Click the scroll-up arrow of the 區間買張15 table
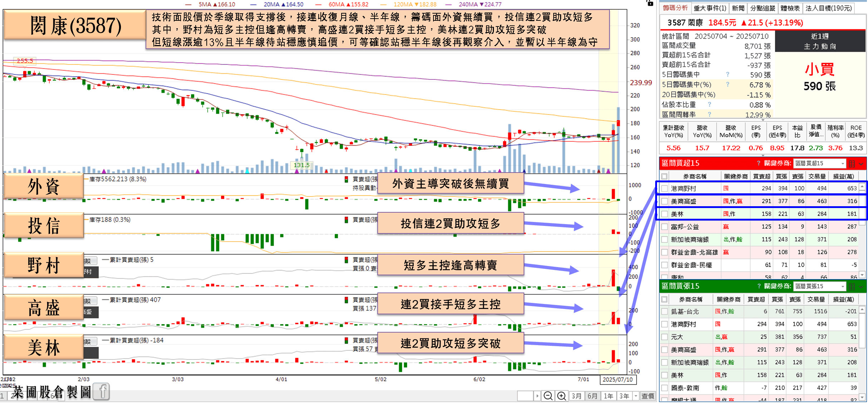 click(x=862, y=310)
